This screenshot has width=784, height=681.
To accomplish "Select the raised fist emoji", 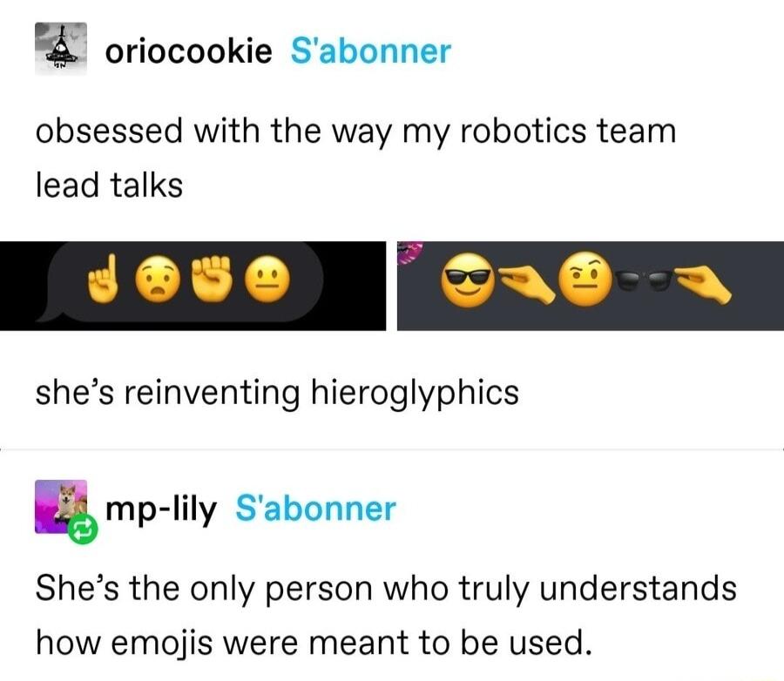I will [213, 280].
